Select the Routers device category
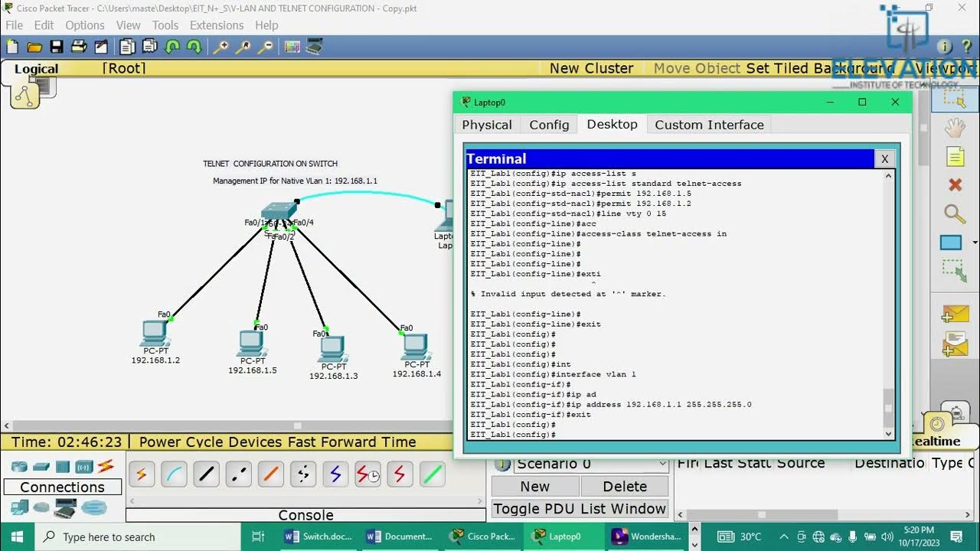 (19, 466)
